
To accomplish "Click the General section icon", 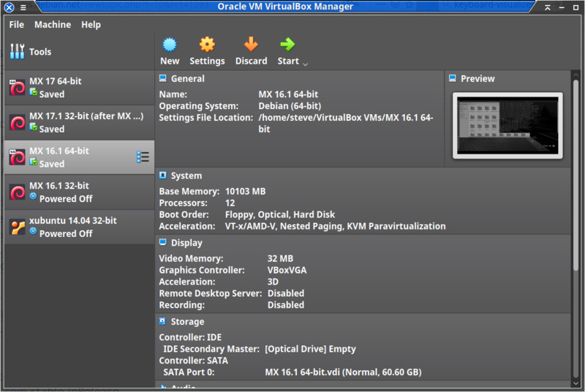I will pyautogui.click(x=162, y=78).
